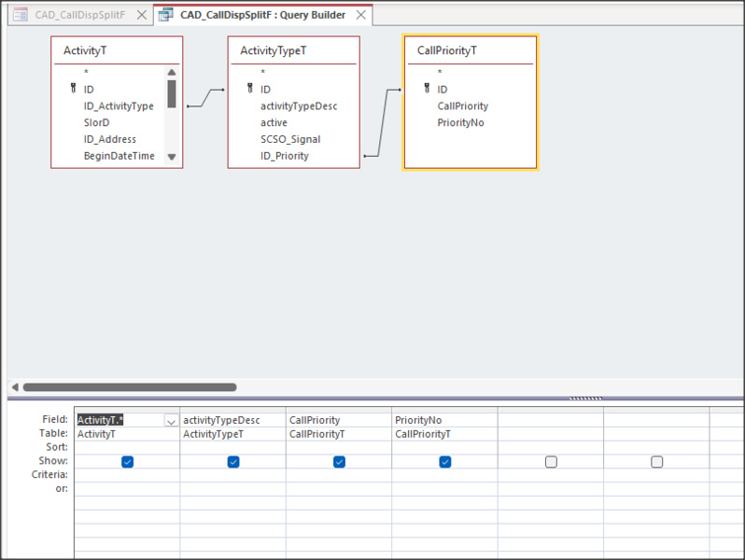This screenshot has height=560, width=745.
Task: Click the primary key icon in ActivityT
Action: point(73,89)
